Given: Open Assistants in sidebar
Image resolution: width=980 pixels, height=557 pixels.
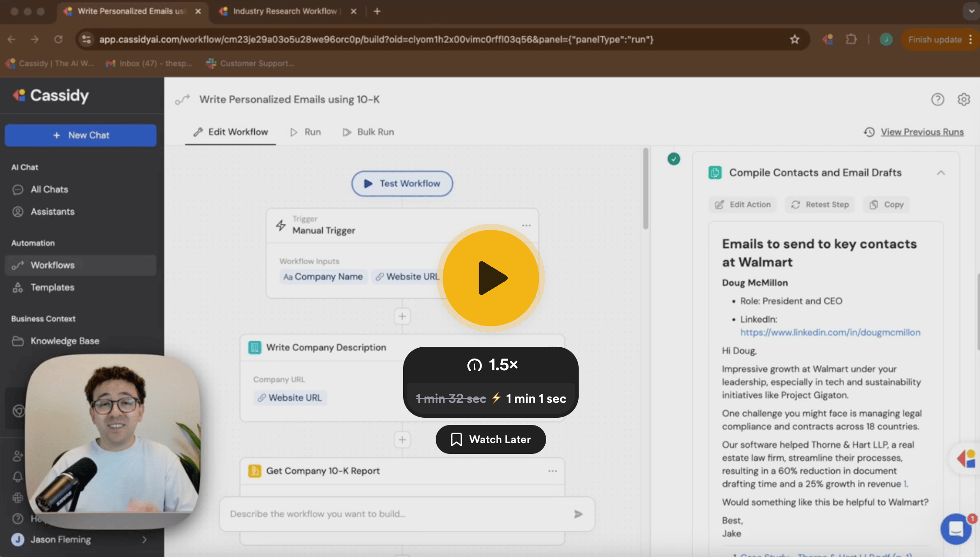Looking at the screenshot, I should (81, 212).
